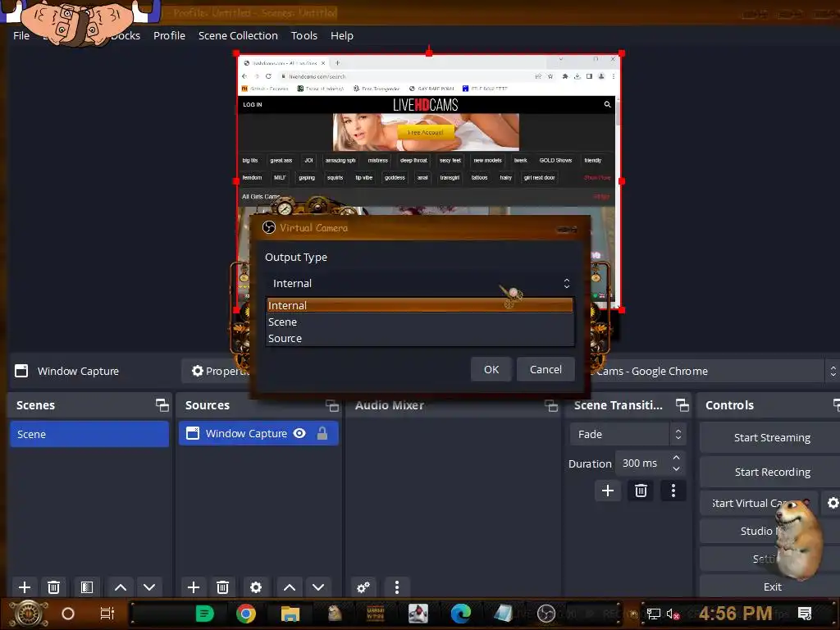Toggle the Window Capture lock icon
Image resolution: width=840 pixels, height=630 pixels.
(x=322, y=433)
